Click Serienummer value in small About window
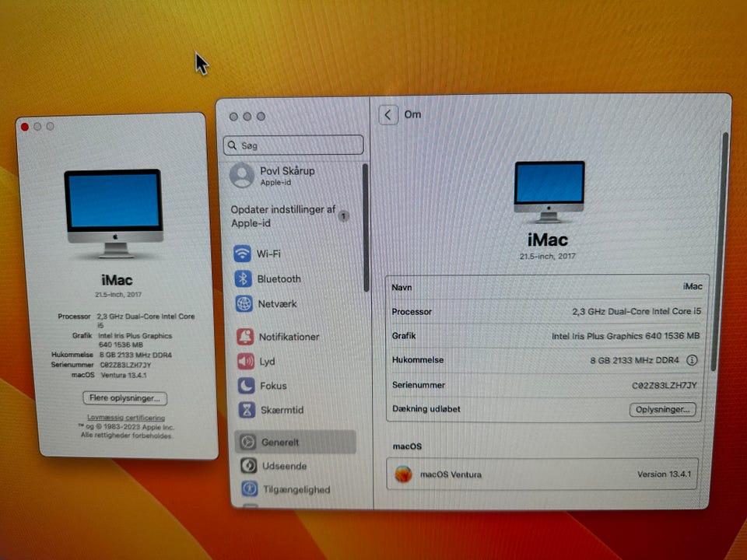Viewport: 747px width, 560px height. pyautogui.click(x=125, y=365)
